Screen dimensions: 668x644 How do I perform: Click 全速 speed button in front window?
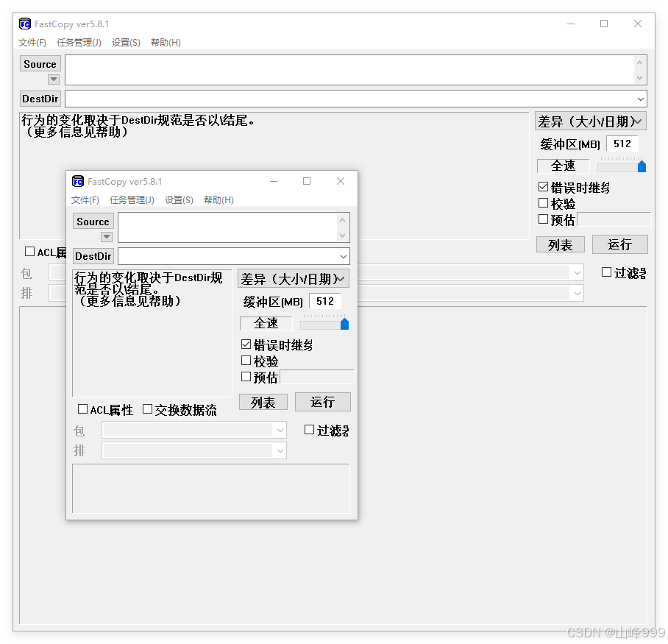click(266, 323)
